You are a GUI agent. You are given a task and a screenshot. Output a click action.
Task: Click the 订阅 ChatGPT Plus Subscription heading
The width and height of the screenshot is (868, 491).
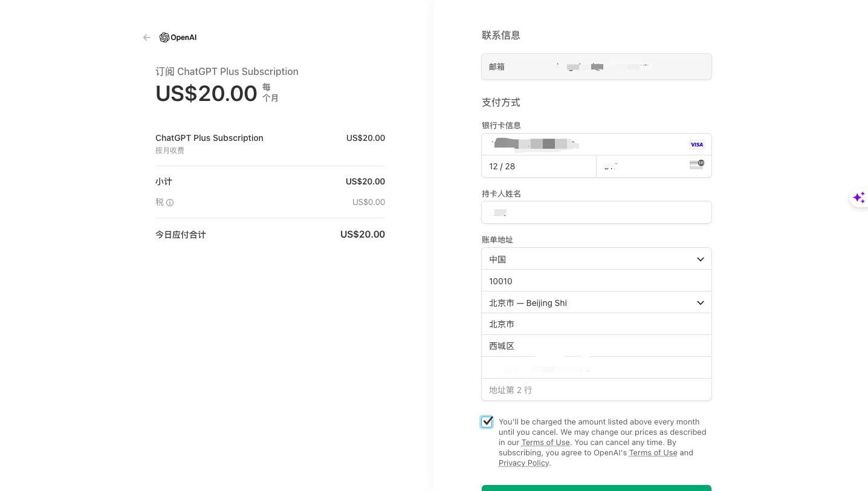(227, 71)
